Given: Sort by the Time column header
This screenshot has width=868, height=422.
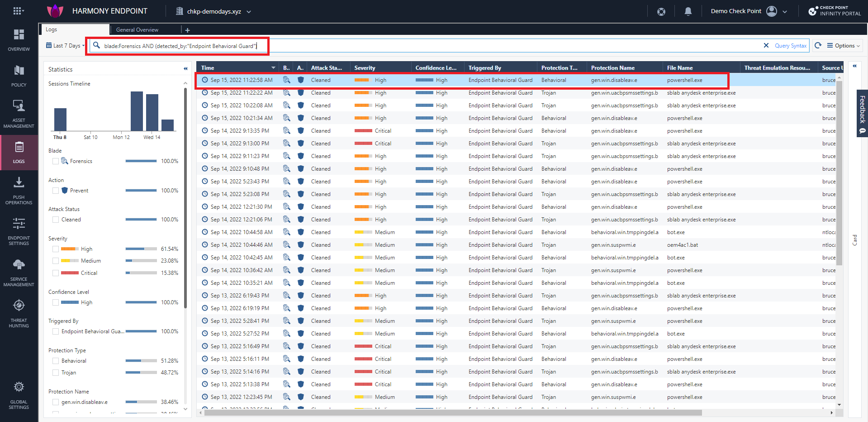Looking at the screenshot, I should [238, 67].
